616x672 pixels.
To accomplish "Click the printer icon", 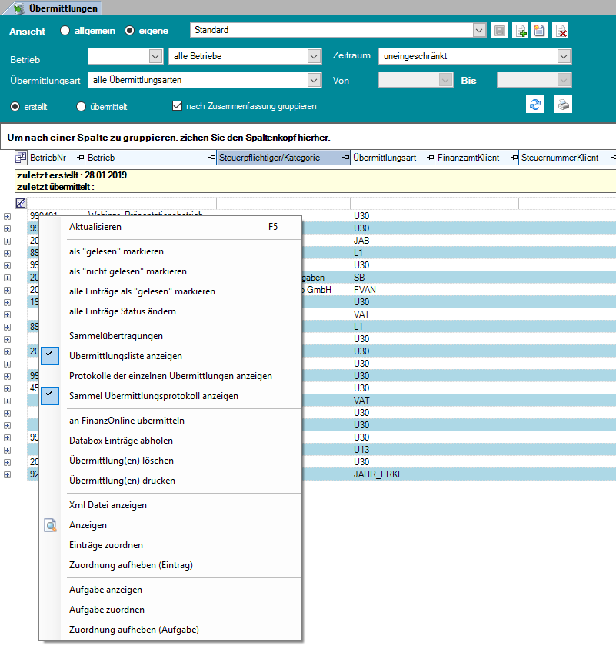I will [x=563, y=105].
